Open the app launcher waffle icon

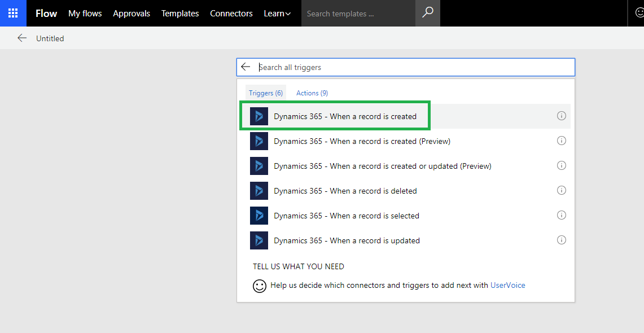[x=13, y=13]
